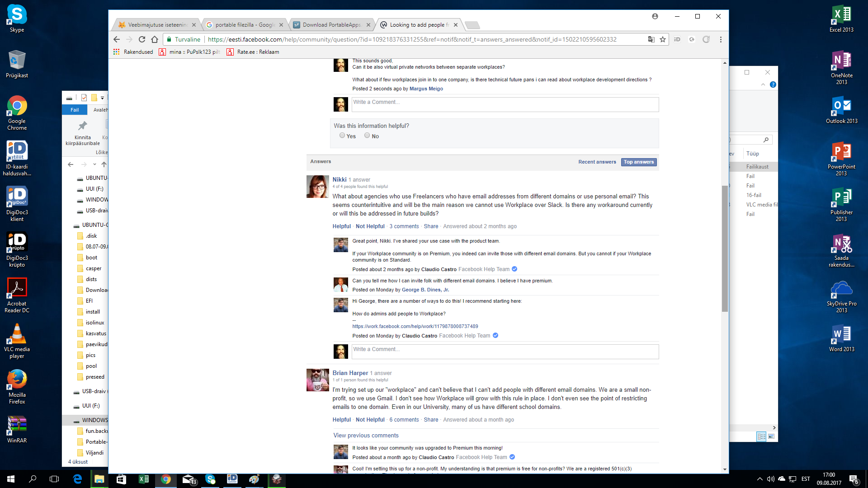
Task: Open the Fail tab in File Explorer
Action: coord(75,110)
